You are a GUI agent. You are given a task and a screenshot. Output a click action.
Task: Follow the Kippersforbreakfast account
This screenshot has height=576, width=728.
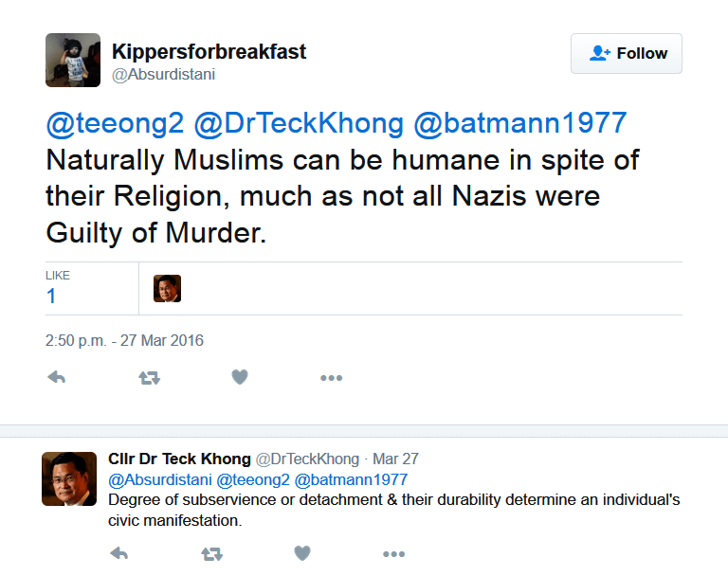click(626, 54)
